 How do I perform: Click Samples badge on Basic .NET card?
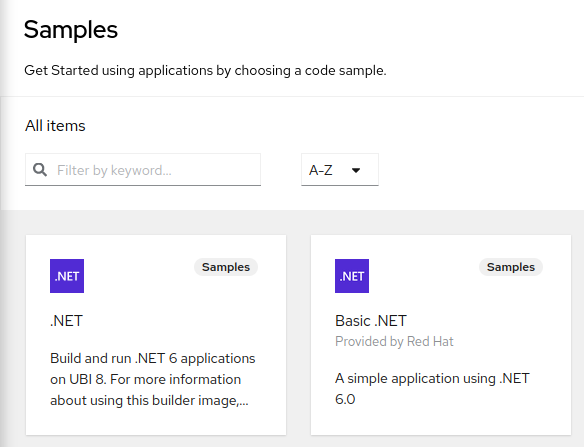pyautogui.click(x=511, y=267)
